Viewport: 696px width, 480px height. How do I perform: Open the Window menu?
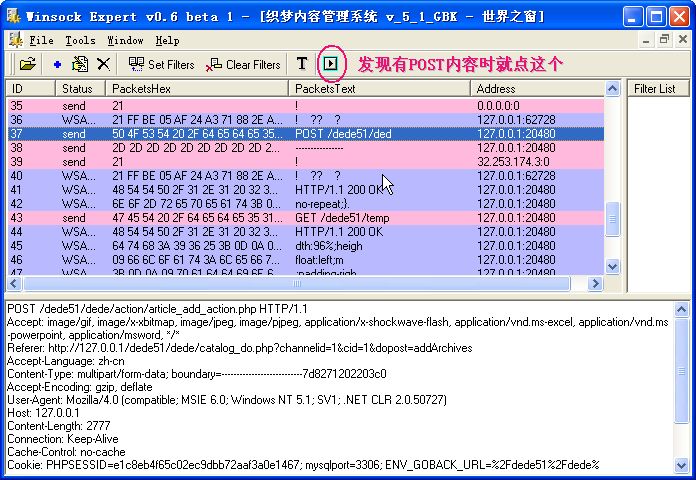[x=125, y=40]
